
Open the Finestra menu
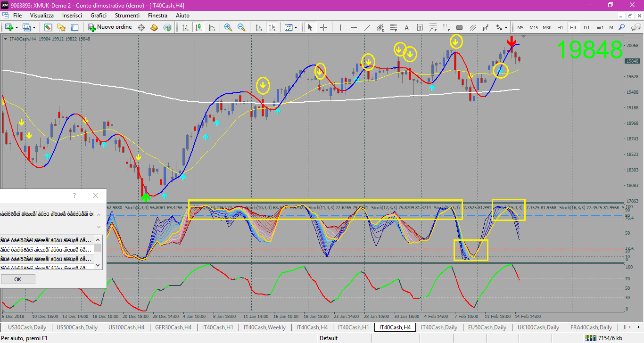157,16
